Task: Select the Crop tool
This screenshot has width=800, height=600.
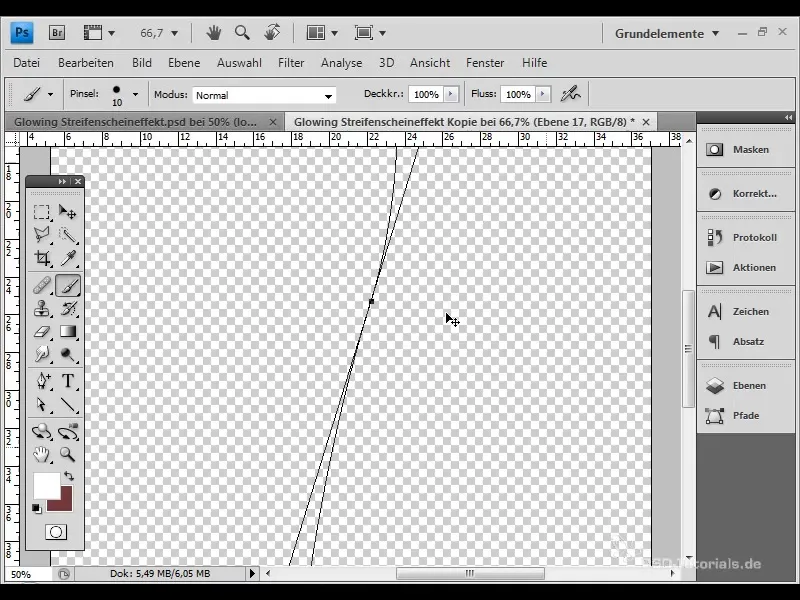Action: [42, 258]
